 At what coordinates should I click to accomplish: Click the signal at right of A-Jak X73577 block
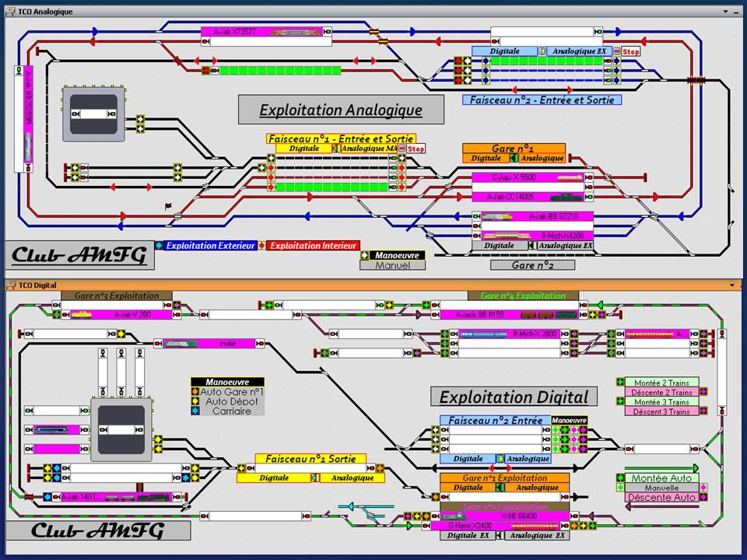(328, 32)
